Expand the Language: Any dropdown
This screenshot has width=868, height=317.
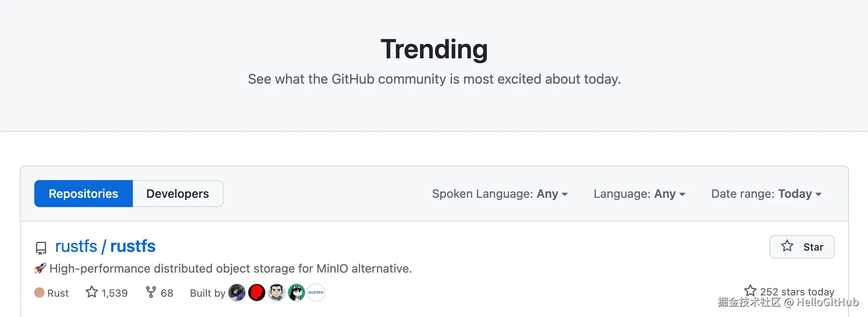click(639, 194)
